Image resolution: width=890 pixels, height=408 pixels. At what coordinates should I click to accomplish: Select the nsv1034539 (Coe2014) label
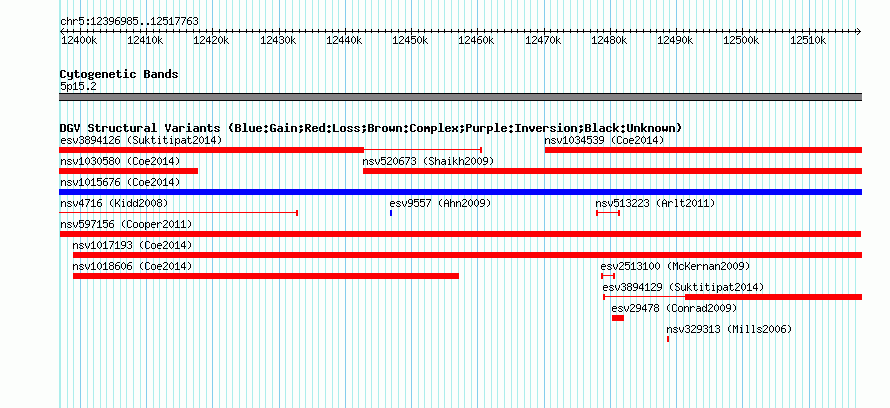pos(604,140)
